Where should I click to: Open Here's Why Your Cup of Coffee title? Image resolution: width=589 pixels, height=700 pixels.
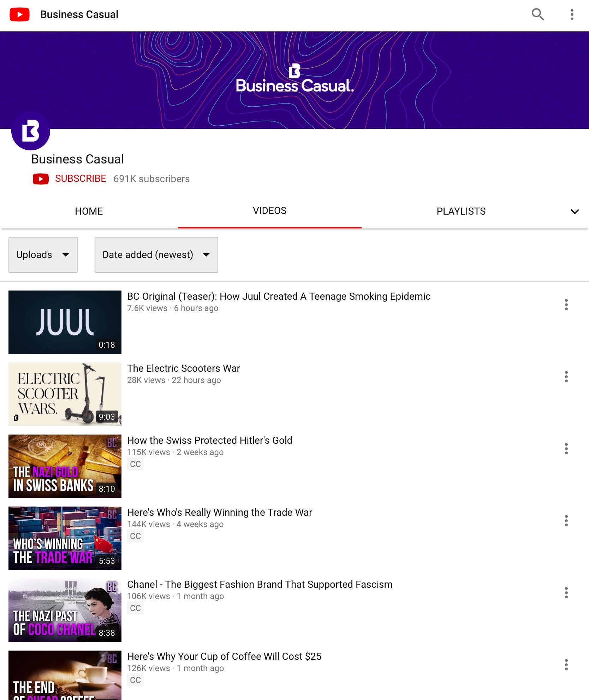point(224,656)
